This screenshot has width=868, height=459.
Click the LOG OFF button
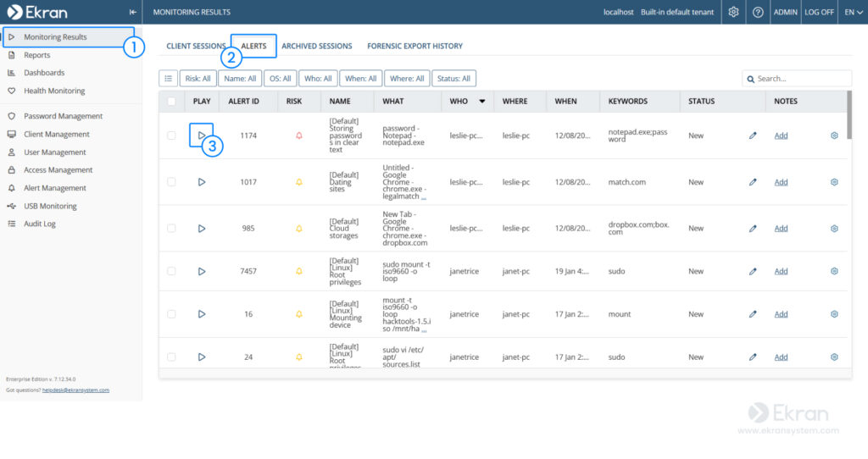(x=819, y=12)
